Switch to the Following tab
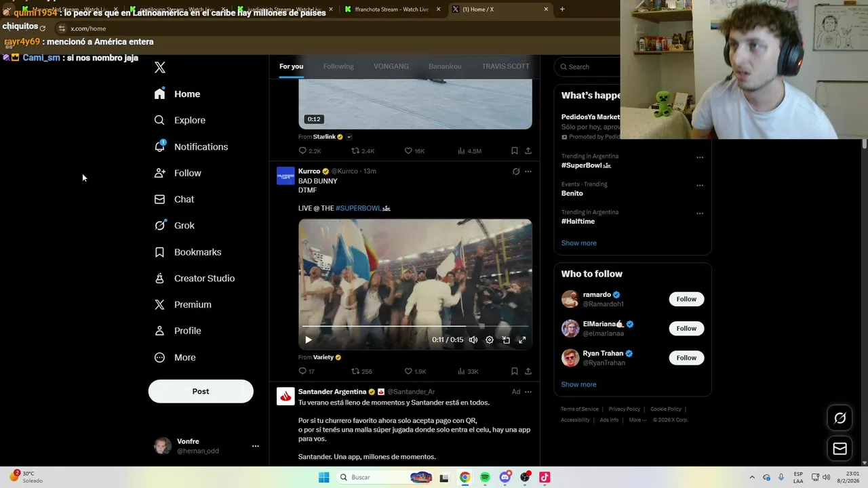The width and height of the screenshot is (868, 488). 338,66
